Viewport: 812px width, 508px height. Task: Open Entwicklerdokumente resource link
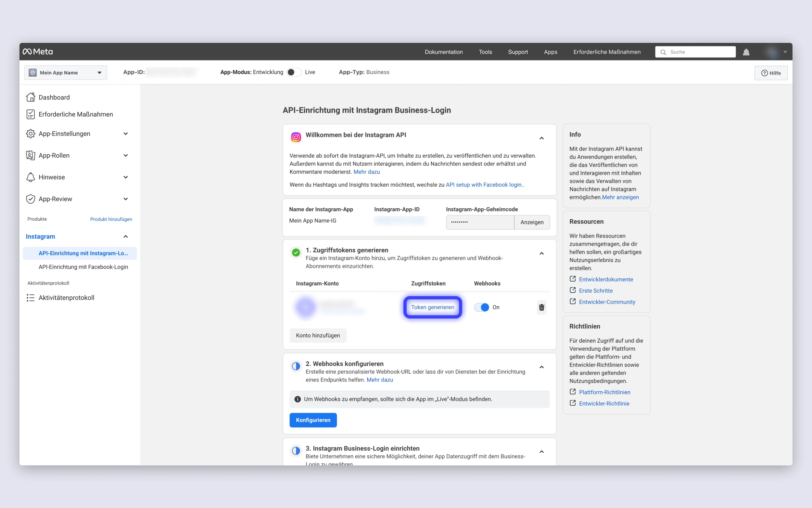[x=606, y=279]
